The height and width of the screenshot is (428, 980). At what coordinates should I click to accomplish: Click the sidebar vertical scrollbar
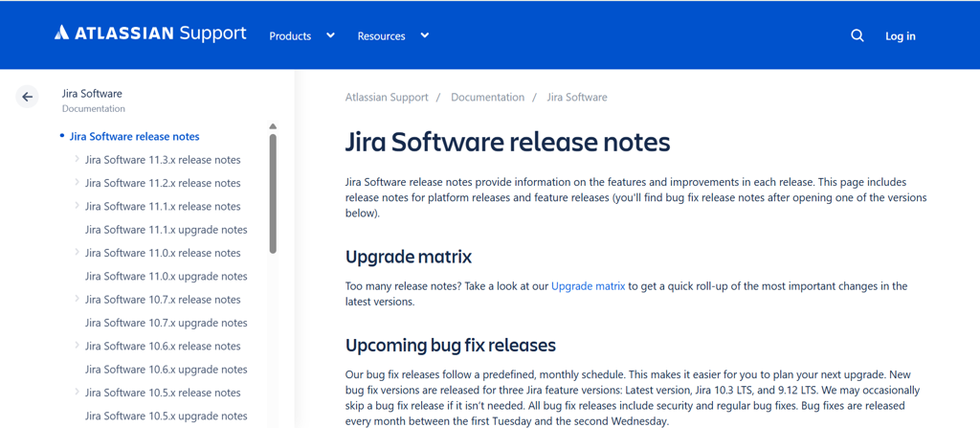(x=273, y=191)
